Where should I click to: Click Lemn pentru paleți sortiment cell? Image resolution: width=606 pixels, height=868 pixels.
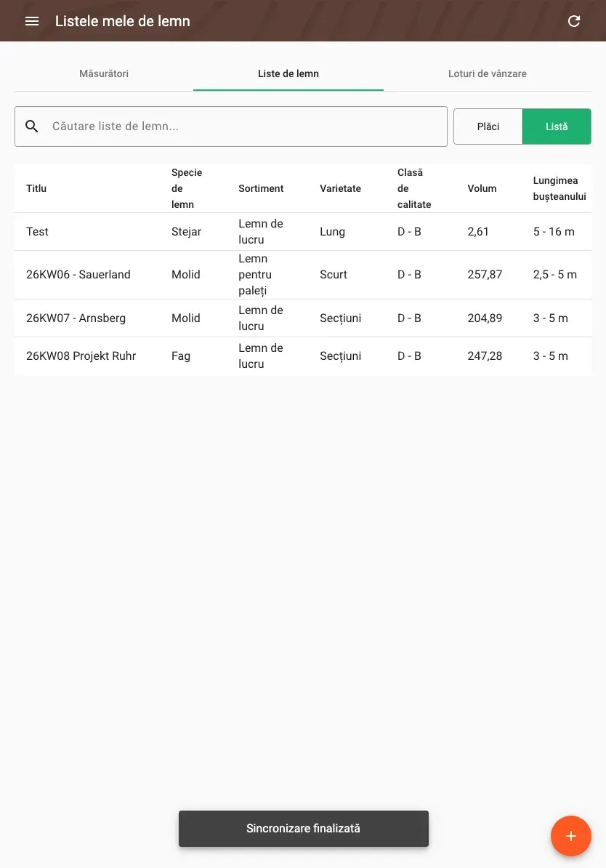255,275
